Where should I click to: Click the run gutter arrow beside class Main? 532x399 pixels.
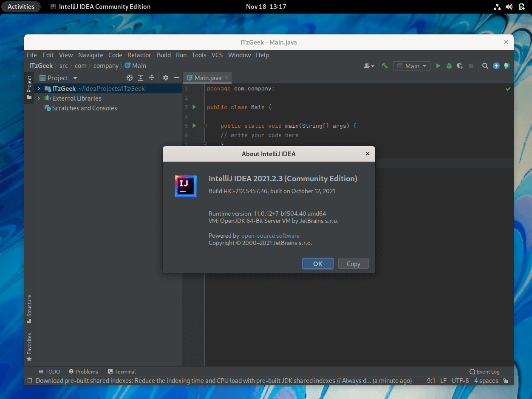(194, 107)
